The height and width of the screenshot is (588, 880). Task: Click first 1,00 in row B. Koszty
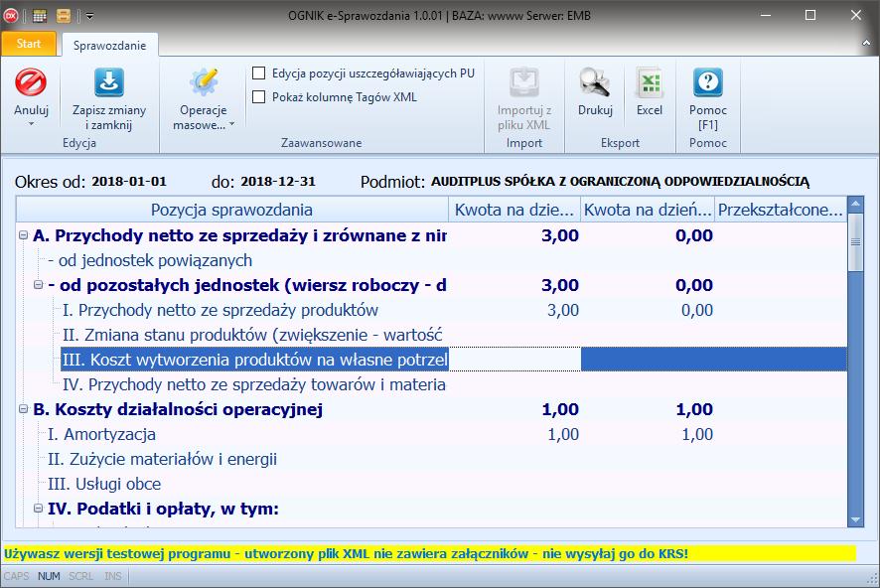coord(560,409)
